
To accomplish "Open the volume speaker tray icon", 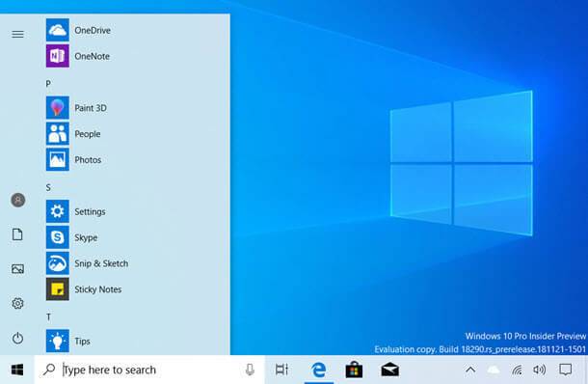I will tap(539, 370).
